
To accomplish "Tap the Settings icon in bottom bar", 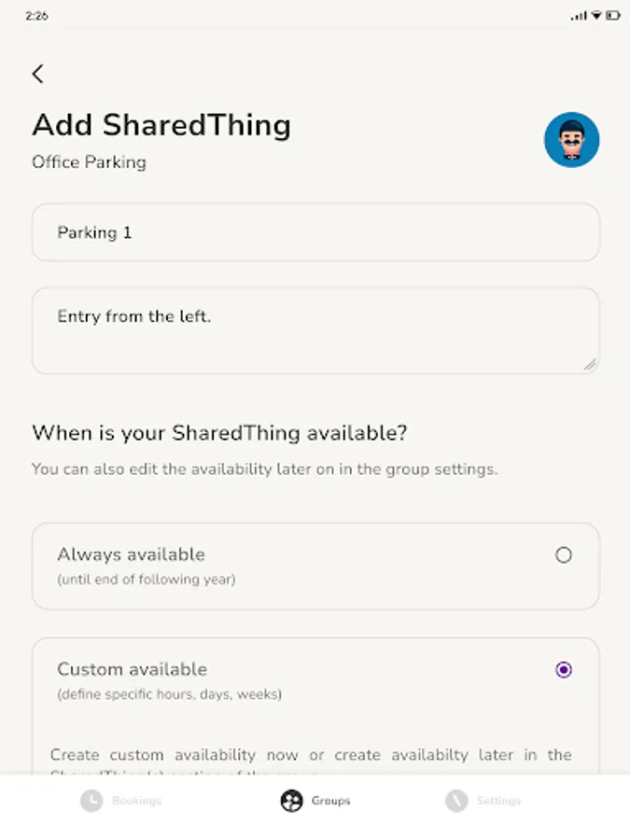I will [x=455, y=801].
